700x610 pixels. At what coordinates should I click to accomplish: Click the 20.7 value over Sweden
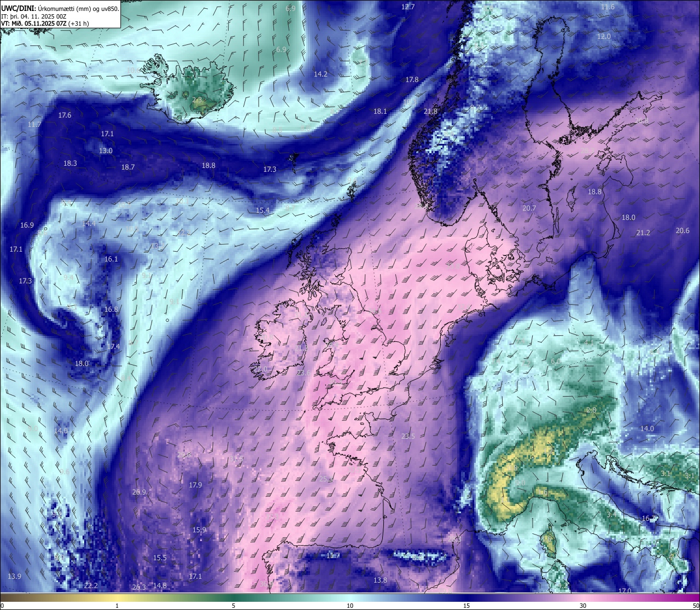tap(529, 208)
